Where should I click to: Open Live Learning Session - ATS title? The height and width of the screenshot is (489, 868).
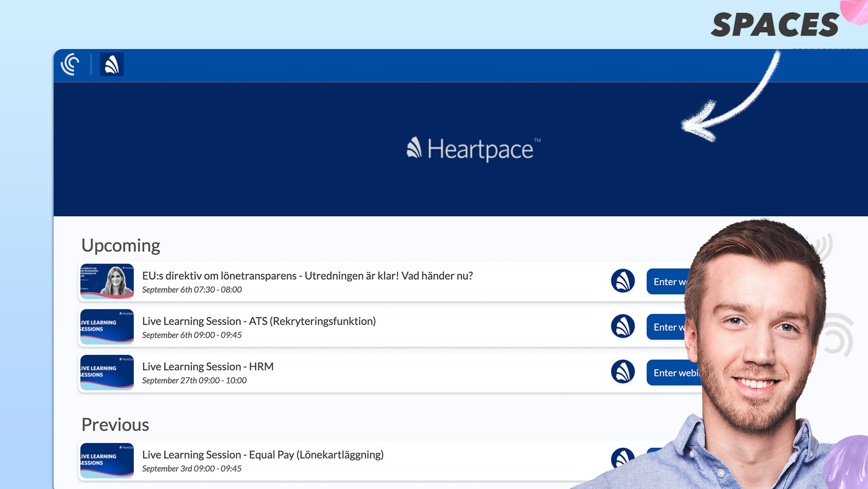click(x=259, y=321)
